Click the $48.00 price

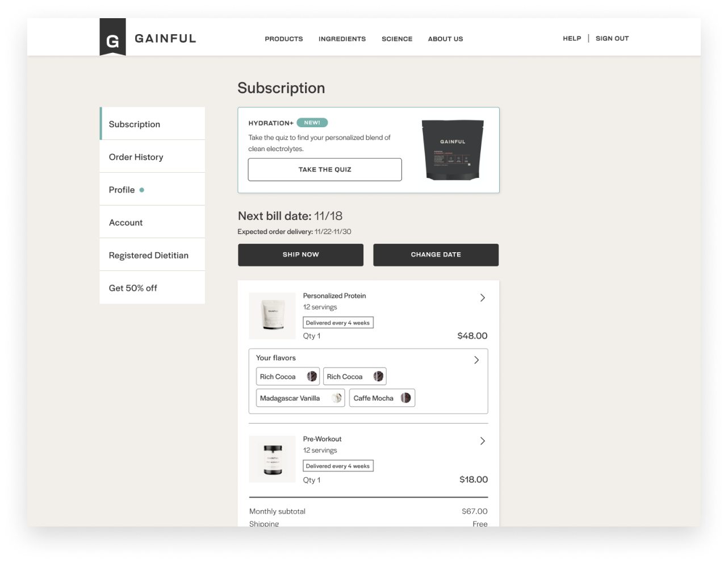coord(472,336)
